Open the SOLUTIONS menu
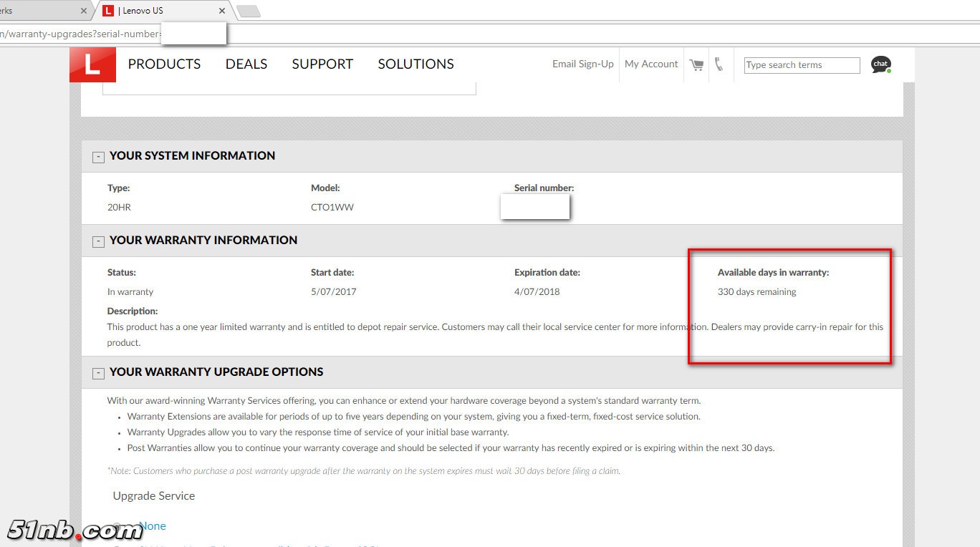Image resolution: width=980 pixels, height=547 pixels. [415, 64]
